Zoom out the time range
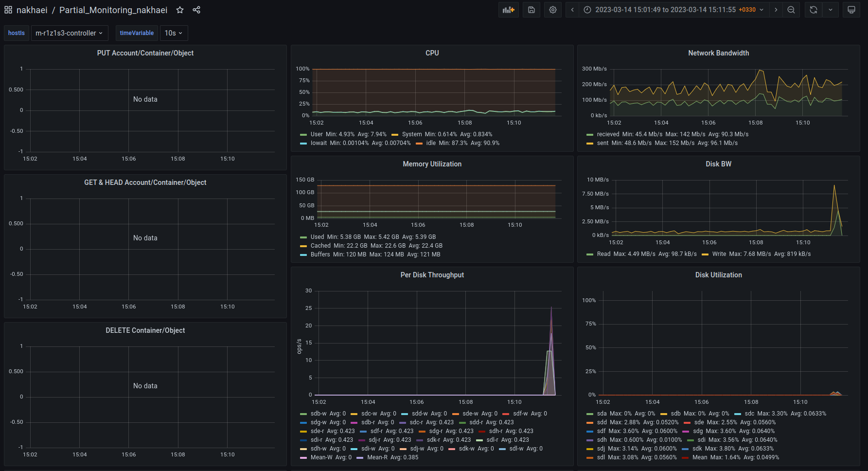Screen dimensions: 868x471 point(791,10)
